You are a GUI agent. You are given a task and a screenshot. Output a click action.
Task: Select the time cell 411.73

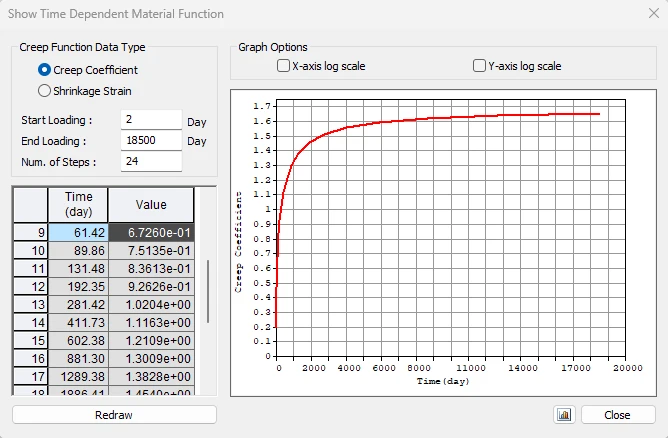[78, 323]
